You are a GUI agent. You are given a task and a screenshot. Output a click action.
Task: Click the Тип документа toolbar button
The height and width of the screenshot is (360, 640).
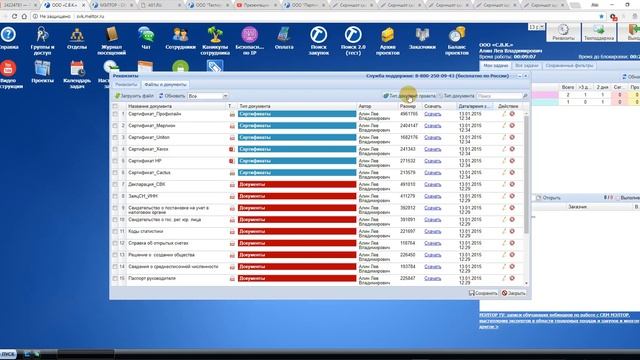click(456, 96)
